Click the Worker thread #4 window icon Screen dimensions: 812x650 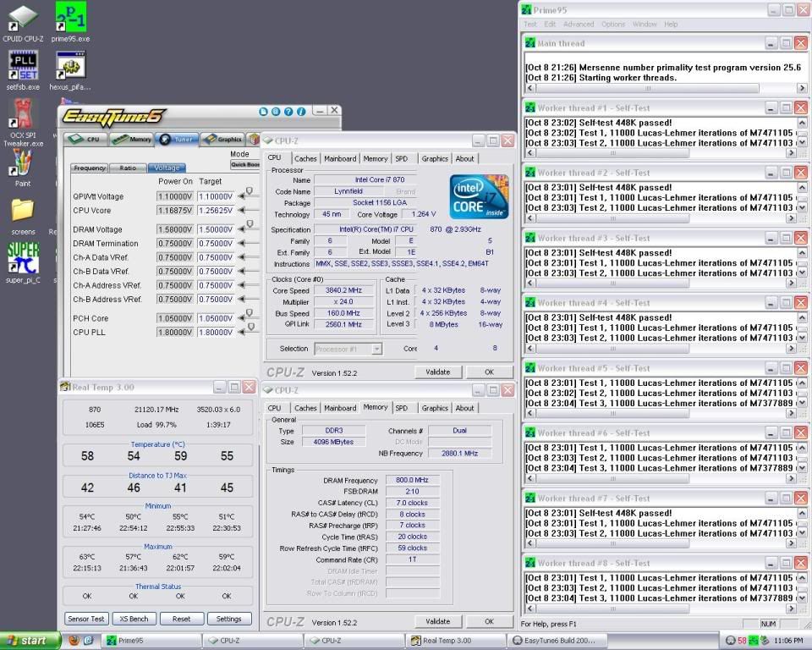tap(529, 303)
